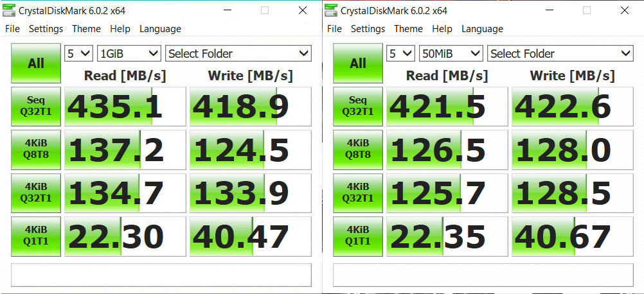
Task: Open Help menu in right window
Action: click(x=442, y=29)
